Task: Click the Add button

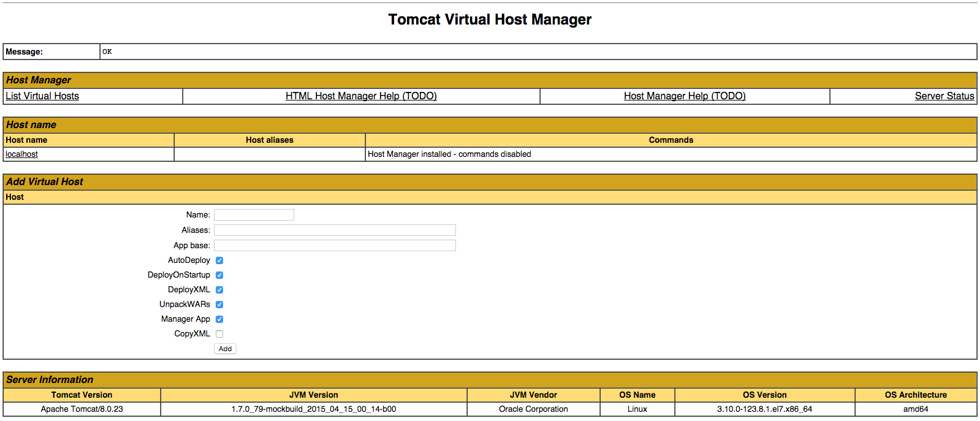Action: click(x=225, y=349)
